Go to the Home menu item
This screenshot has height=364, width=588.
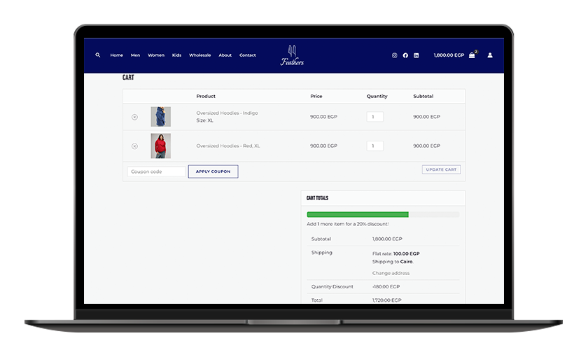[x=116, y=55]
